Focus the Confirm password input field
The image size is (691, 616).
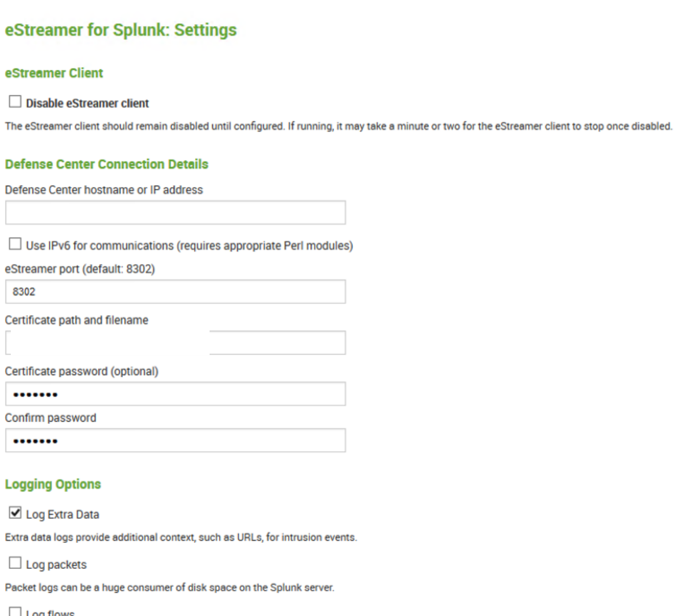(x=175, y=441)
